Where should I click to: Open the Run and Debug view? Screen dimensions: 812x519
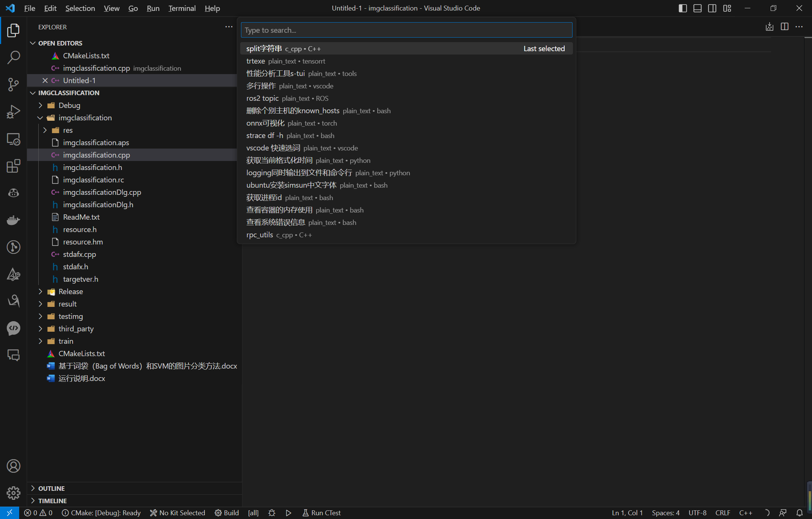(14, 112)
